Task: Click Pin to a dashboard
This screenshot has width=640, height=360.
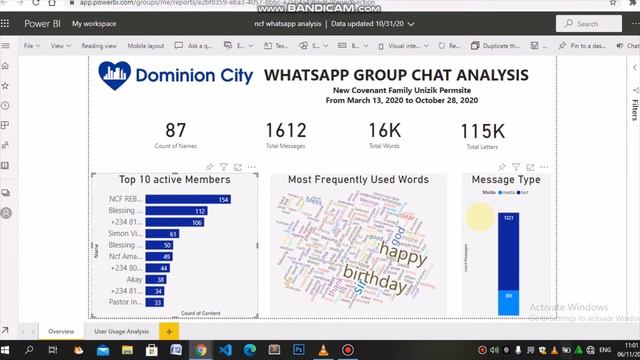Action: pos(582,46)
